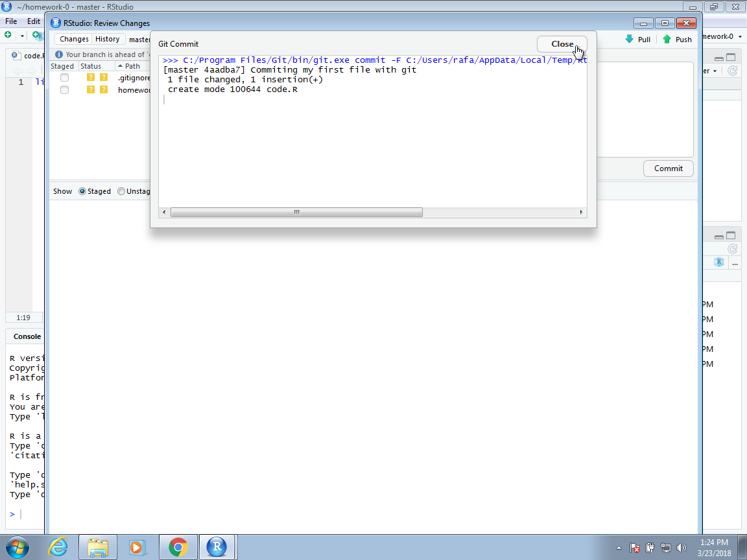Open the homework-0 project dropdown
Screen dimensions: 747x560
point(721,36)
